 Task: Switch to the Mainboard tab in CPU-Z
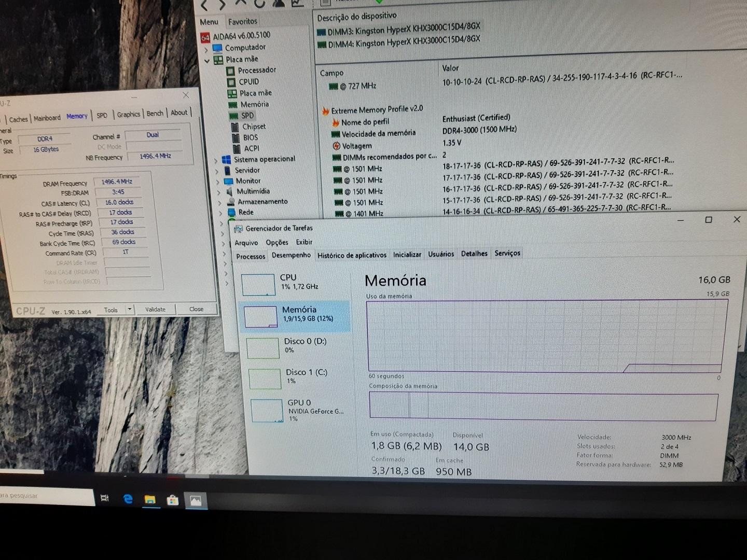click(47, 118)
